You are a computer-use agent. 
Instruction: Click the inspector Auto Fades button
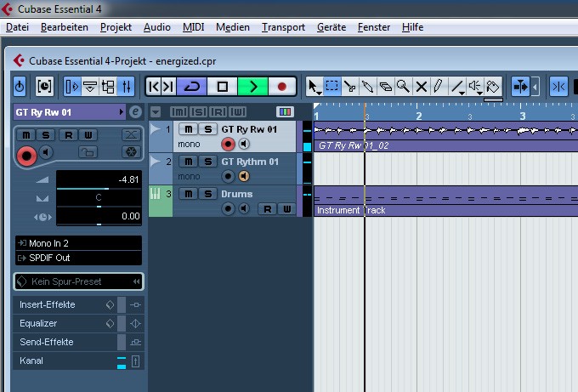[x=131, y=135]
